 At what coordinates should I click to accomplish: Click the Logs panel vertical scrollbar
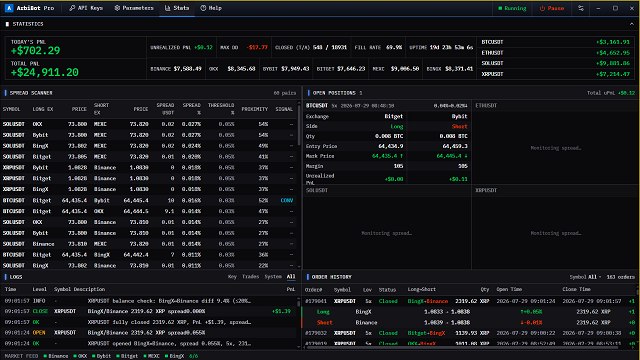(298, 303)
